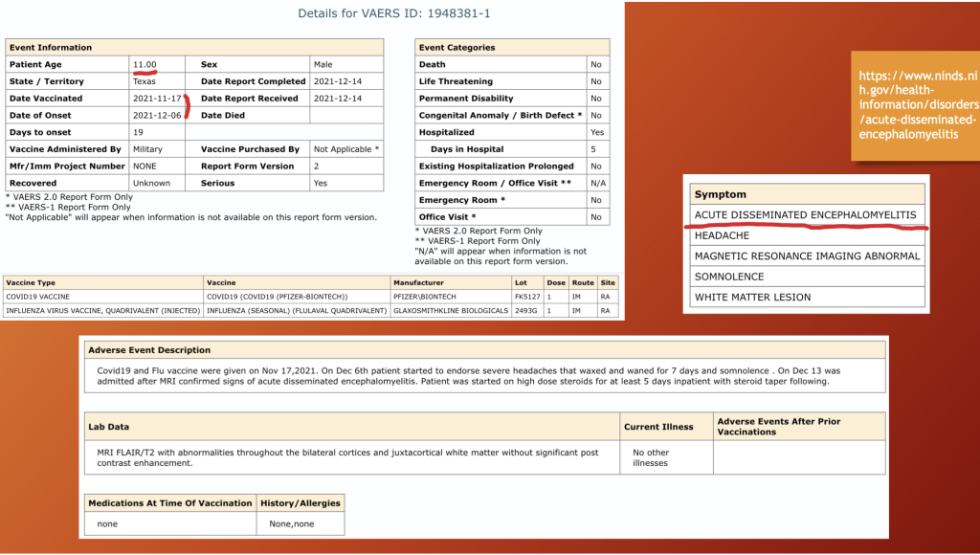The width and height of the screenshot is (980, 555).
Task: Click the Symptom column header
Action: (x=720, y=194)
